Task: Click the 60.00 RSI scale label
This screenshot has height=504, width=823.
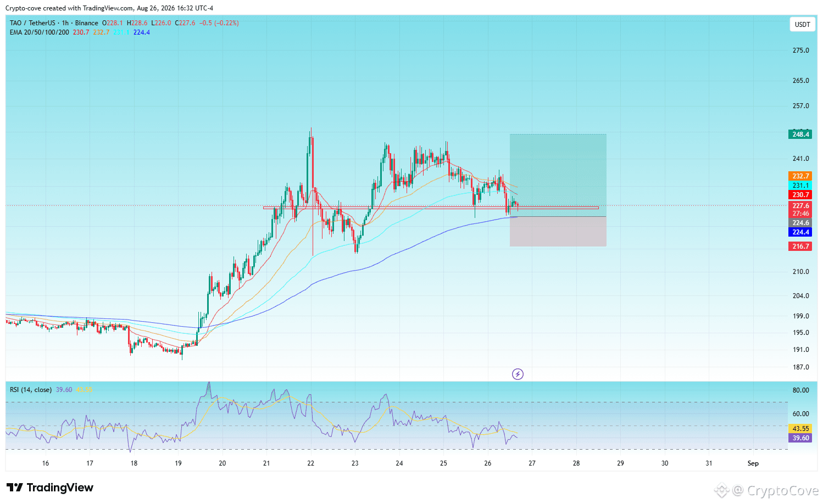Action: 800,414
